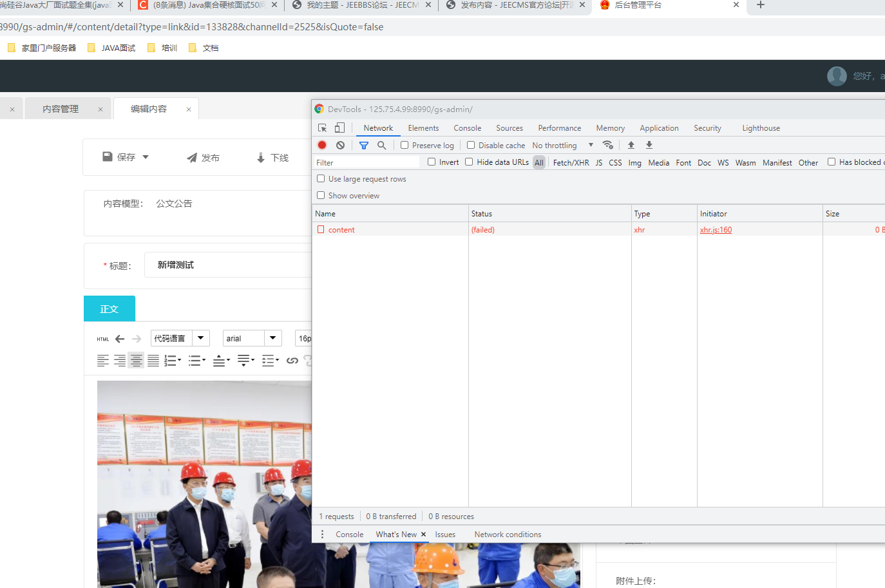This screenshot has width=885, height=588.
Task: Tick the Show overview checkbox
Action: tap(321, 195)
